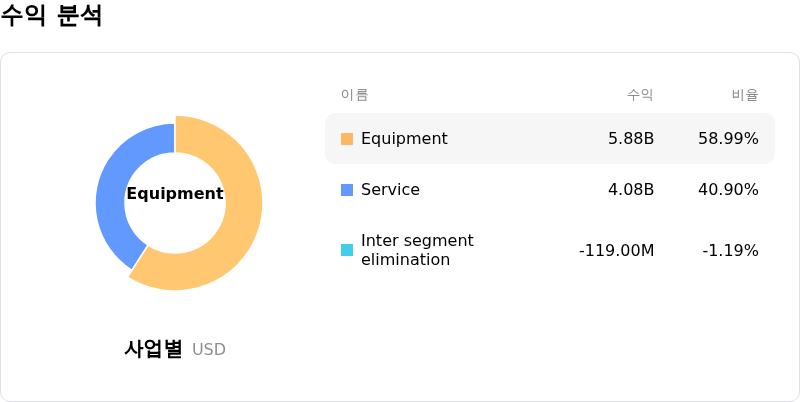This screenshot has width=800, height=402.
Task: Click the 40.90% ratio value
Action: click(x=728, y=190)
